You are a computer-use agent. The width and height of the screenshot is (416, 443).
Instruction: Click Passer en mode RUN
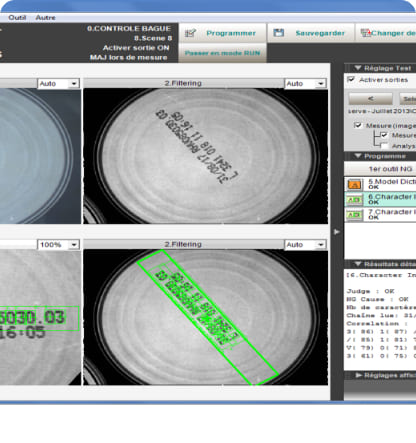coord(222,53)
